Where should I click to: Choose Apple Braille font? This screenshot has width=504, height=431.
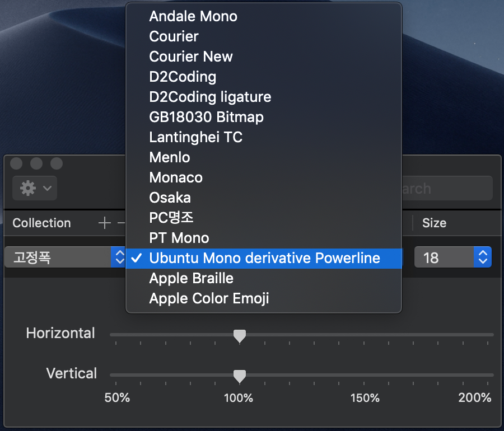pos(264,278)
